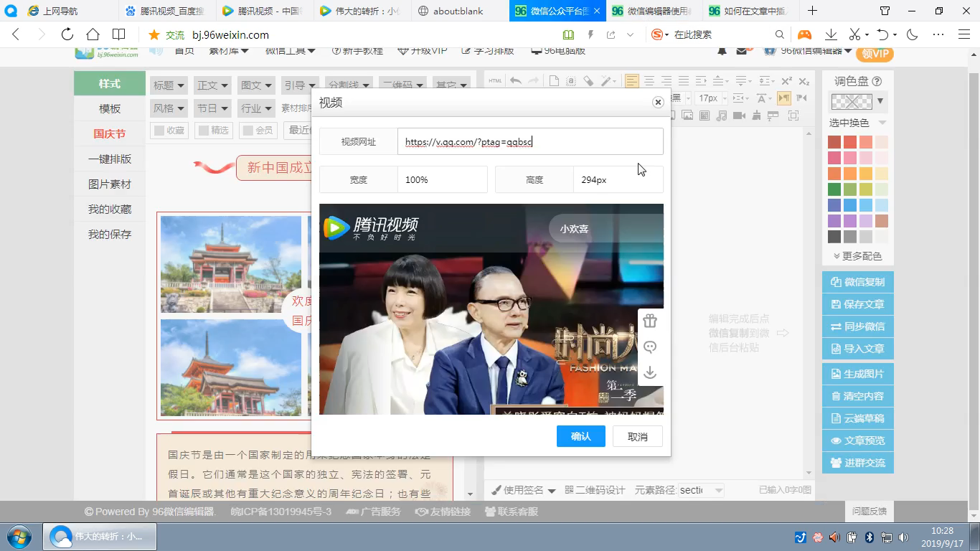
Task: Click the palette help question mark icon
Action: (x=876, y=82)
